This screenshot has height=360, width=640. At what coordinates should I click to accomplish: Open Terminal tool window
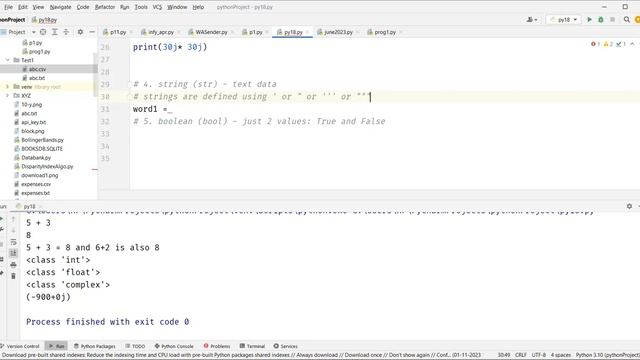coord(252,346)
